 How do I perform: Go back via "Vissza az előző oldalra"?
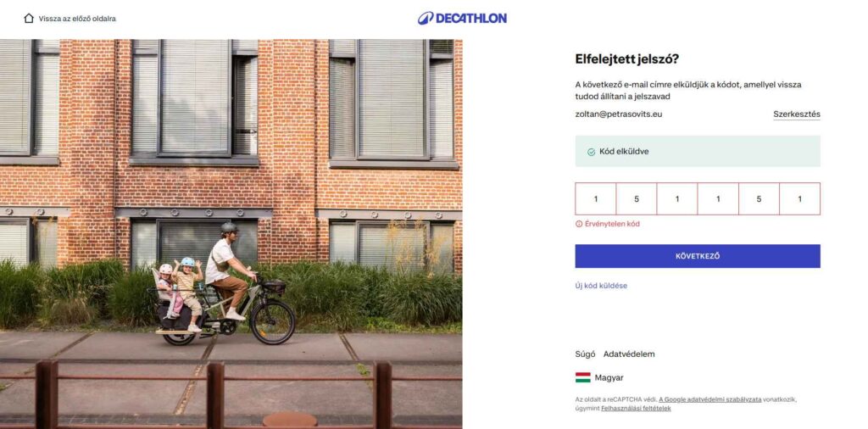(x=77, y=19)
